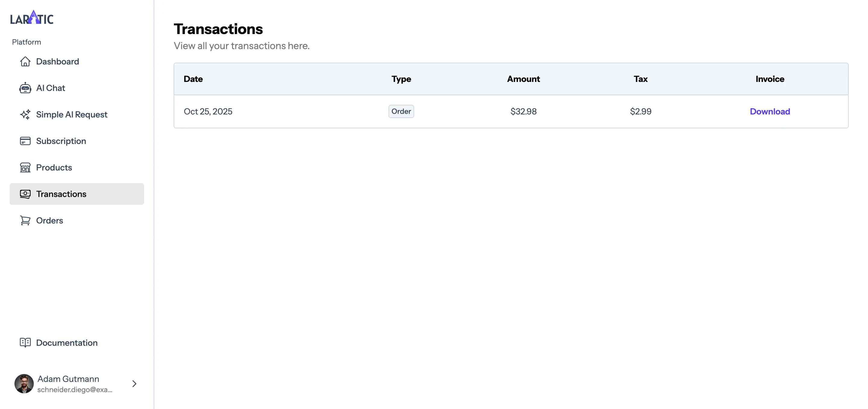Switch to the Orders section
The image size is (868, 409).
click(x=49, y=220)
